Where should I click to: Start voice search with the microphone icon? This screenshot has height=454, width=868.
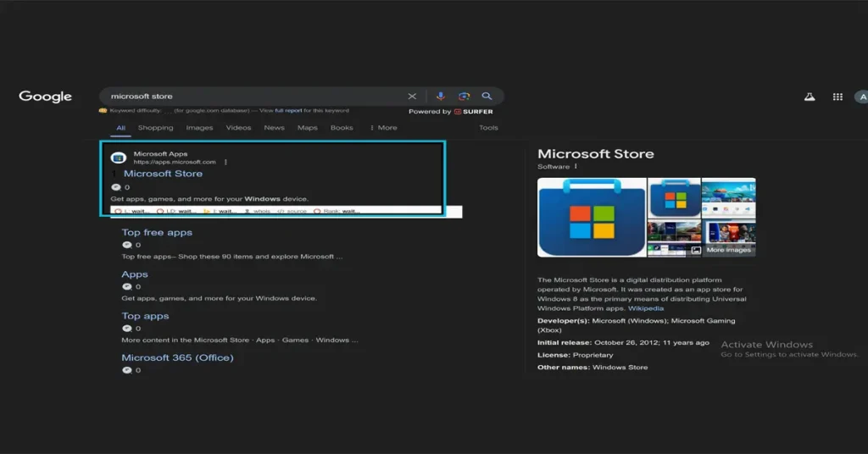tap(441, 97)
